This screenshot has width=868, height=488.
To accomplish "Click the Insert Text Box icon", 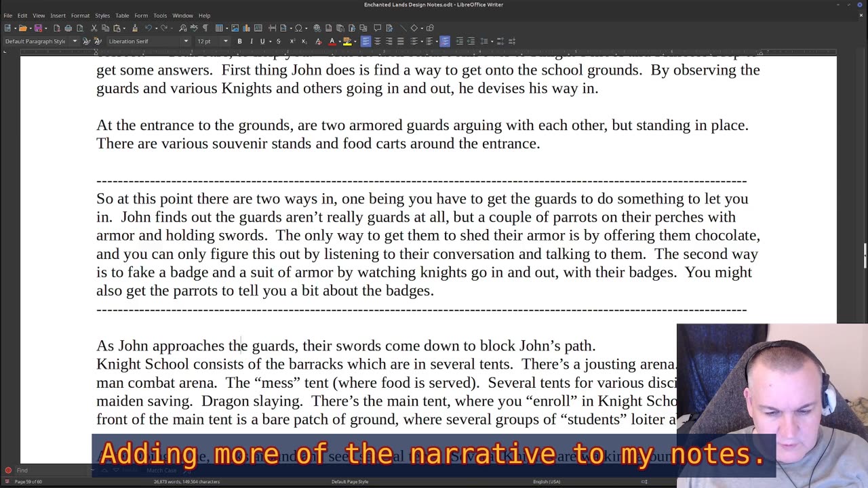I will click(x=258, y=28).
